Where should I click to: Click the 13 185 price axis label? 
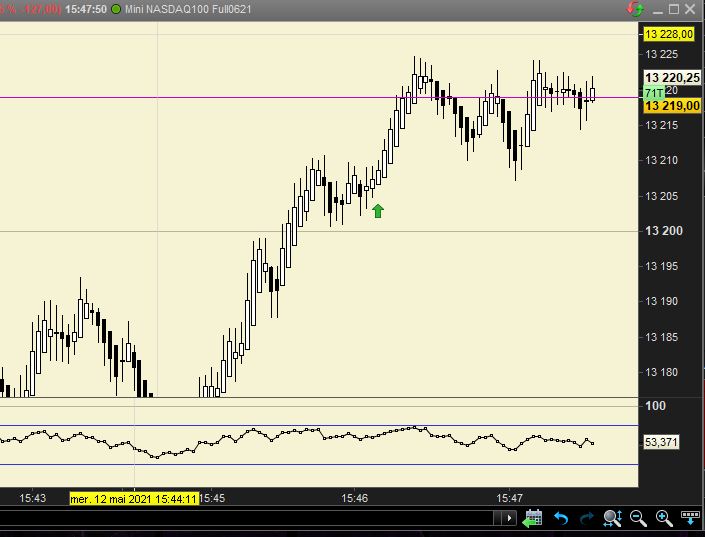[x=661, y=337]
